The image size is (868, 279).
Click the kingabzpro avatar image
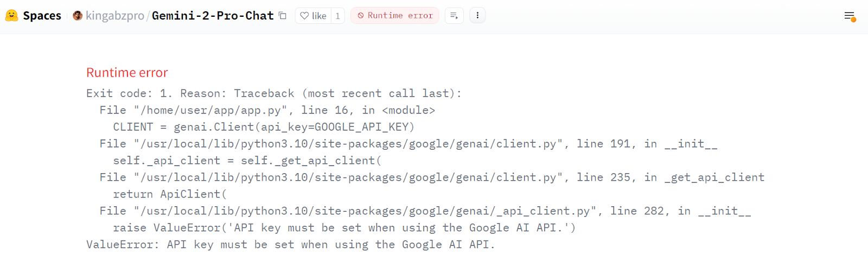click(78, 15)
